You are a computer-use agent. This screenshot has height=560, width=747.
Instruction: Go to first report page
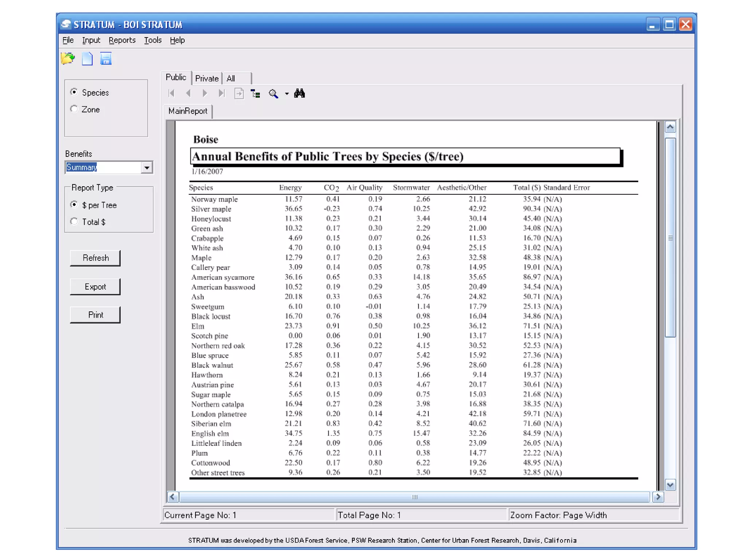click(x=171, y=93)
